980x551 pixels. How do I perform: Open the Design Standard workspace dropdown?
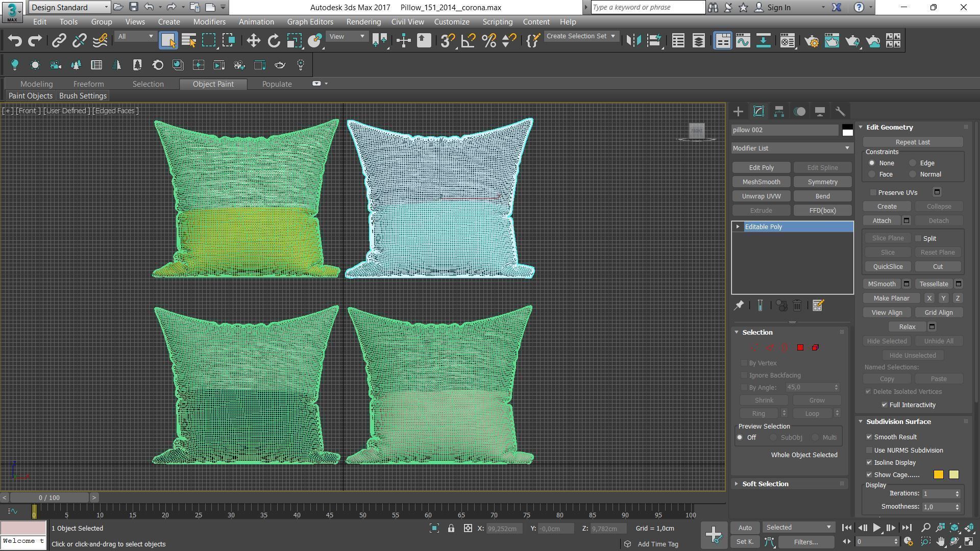click(x=69, y=7)
